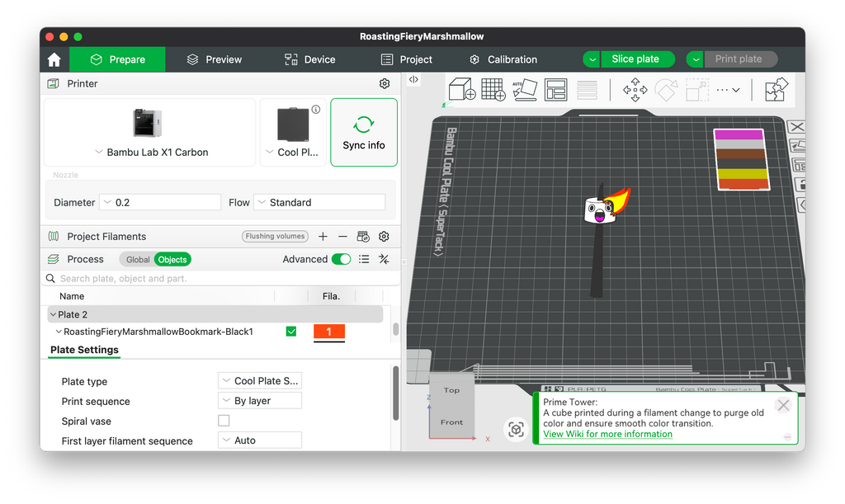
Task: Toggle the Advanced settings switch
Action: tap(341, 259)
